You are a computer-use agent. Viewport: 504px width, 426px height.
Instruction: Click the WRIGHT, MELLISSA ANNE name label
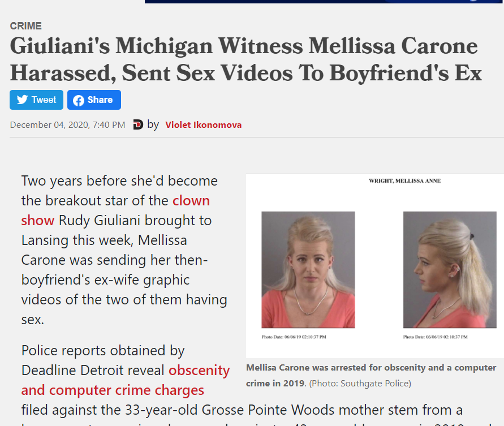(x=404, y=181)
